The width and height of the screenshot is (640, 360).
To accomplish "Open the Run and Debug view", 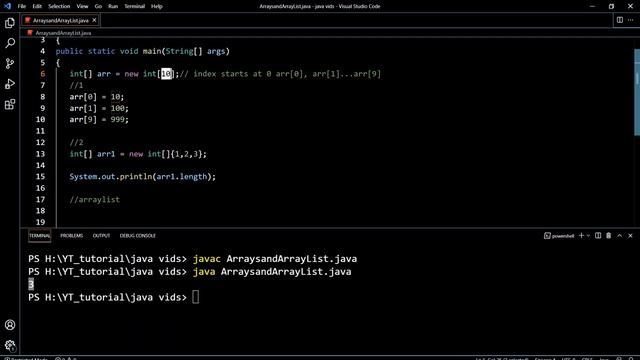I will [x=10, y=84].
